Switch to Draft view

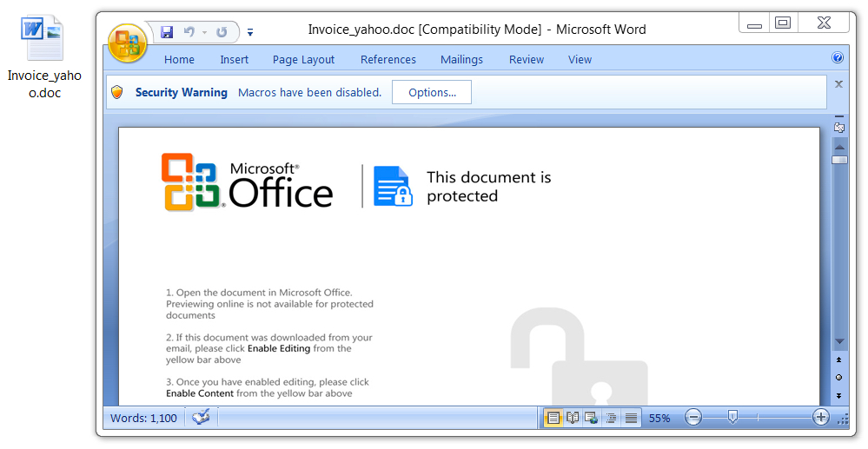point(631,418)
